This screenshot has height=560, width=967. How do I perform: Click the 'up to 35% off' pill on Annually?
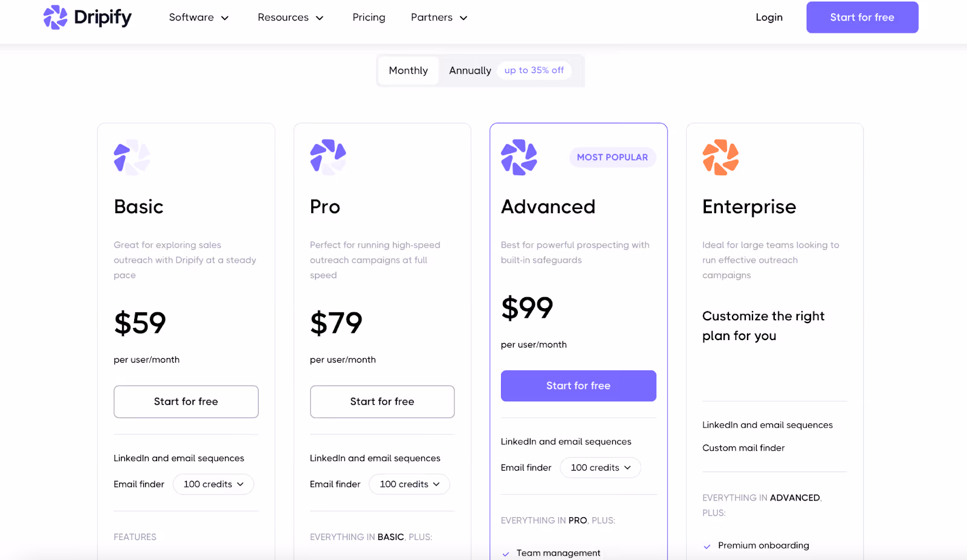coord(534,70)
